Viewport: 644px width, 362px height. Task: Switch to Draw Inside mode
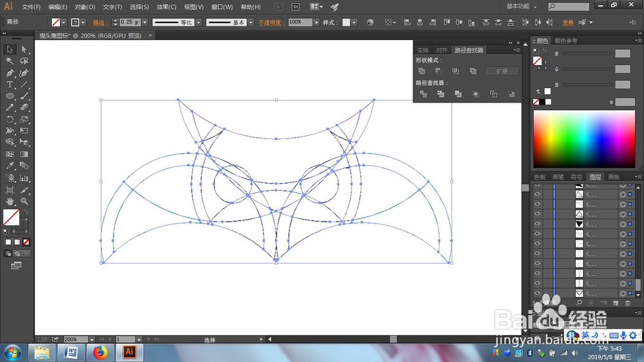pyautogui.click(x=26, y=254)
